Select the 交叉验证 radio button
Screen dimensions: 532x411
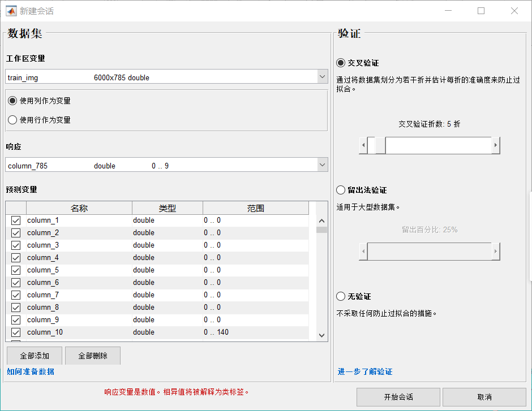pos(341,63)
